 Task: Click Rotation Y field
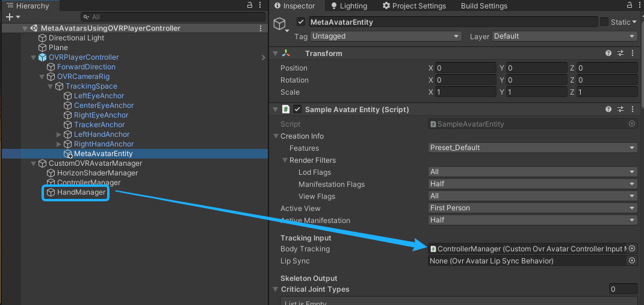(x=536, y=80)
